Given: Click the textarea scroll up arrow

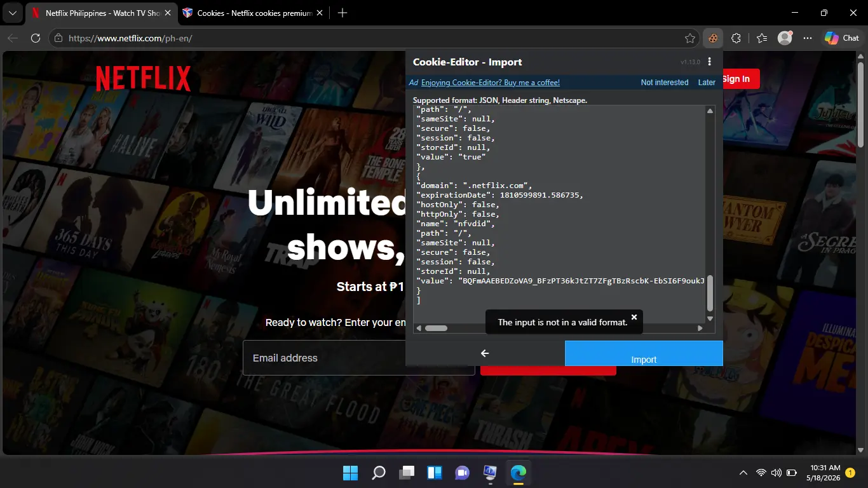Looking at the screenshot, I should tap(710, 111).
